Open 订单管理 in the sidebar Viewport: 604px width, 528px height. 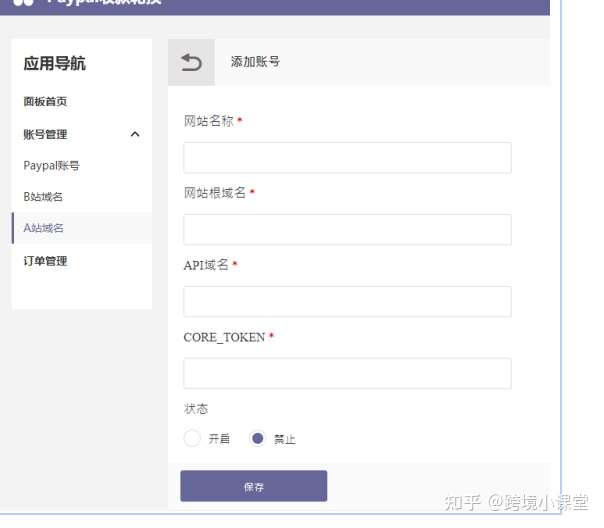(x=45, y=261)
